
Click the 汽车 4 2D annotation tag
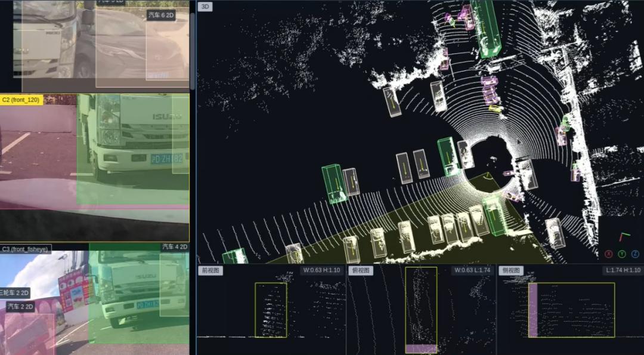tap(175, 247)
